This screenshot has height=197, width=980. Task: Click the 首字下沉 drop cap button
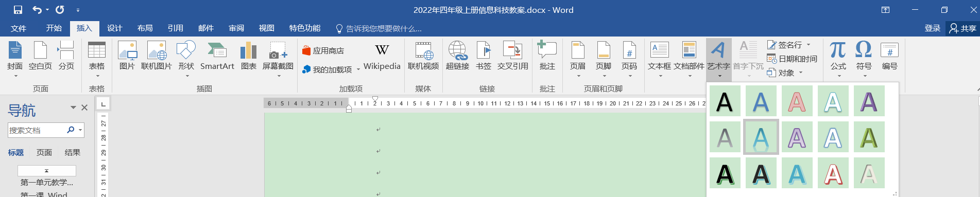point(748,59)
